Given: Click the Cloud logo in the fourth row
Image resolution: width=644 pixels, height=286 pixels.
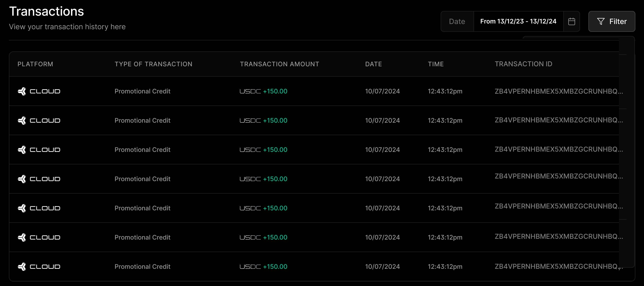Looking at the screenshot, I should [x=39, y=179].
